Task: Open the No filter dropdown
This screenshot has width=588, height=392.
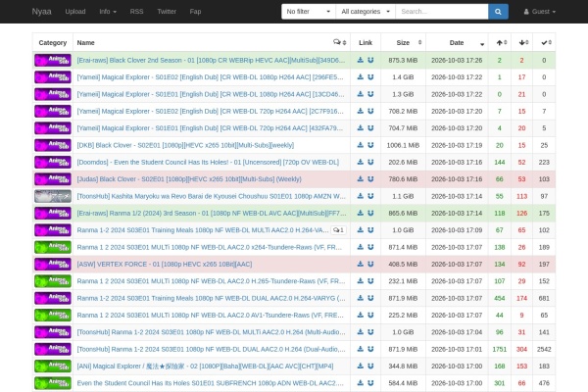Action: (x=309, y=12)
